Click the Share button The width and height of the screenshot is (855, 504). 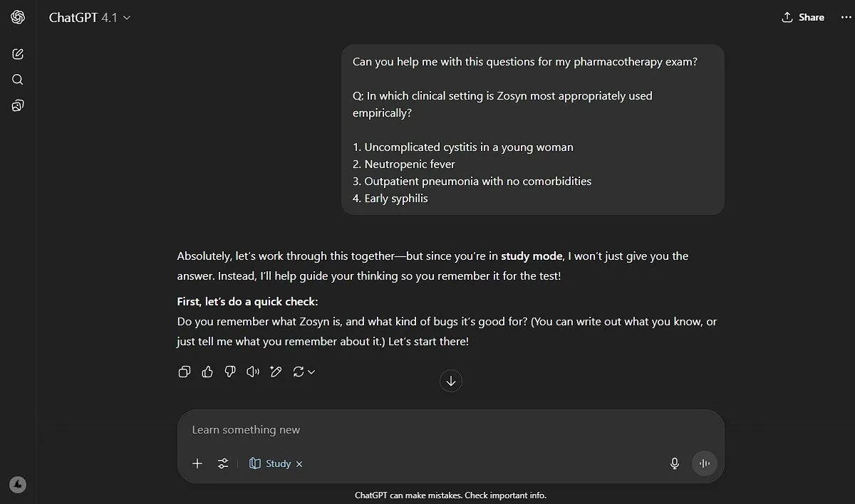(803, 18)
